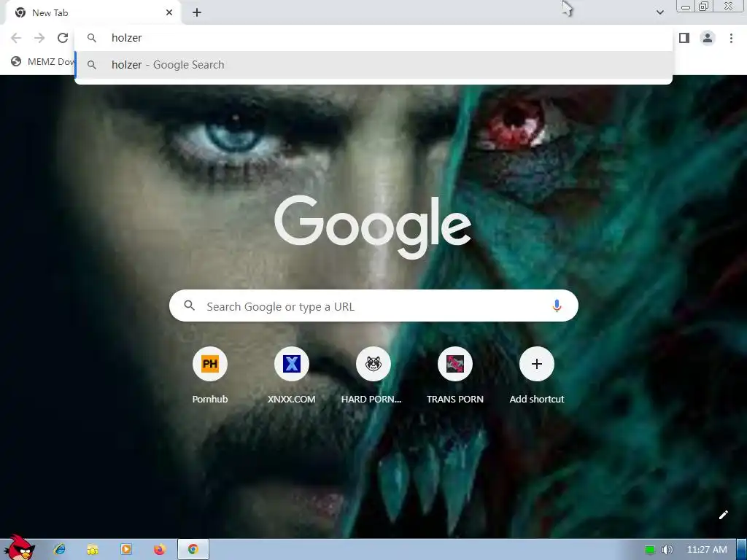The width and height of the screenshot is (747, 560).
Task: Click the magnifier icon in search box
Action: (189, 306)
